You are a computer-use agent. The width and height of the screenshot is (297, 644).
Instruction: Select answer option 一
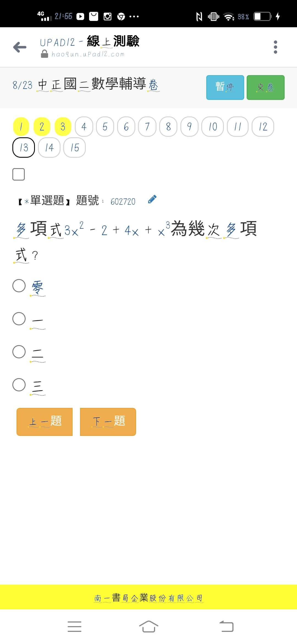(x=19, y=319)
